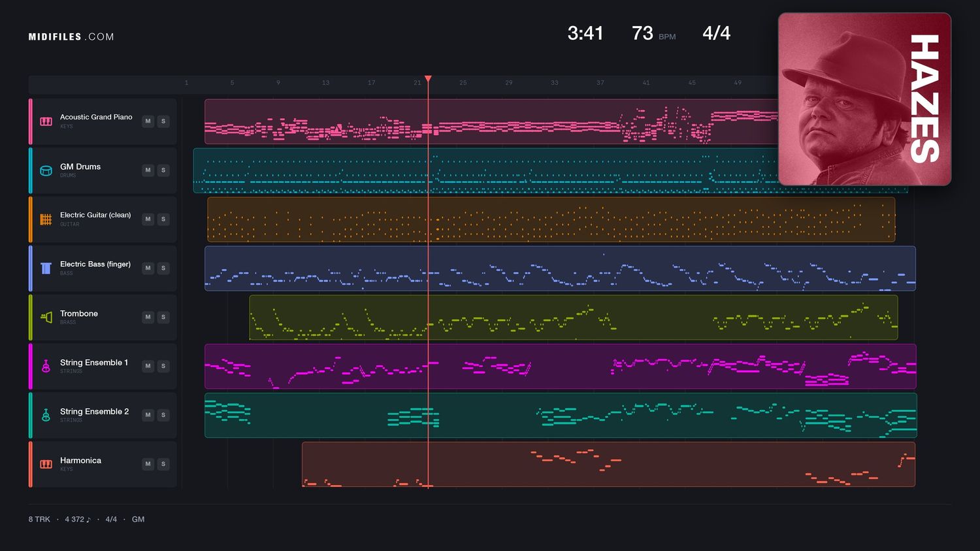The height and width of the screenshot is (551, 980).
Task: Click the "String Ensemble 1" track name
Action: click(94, 362)
